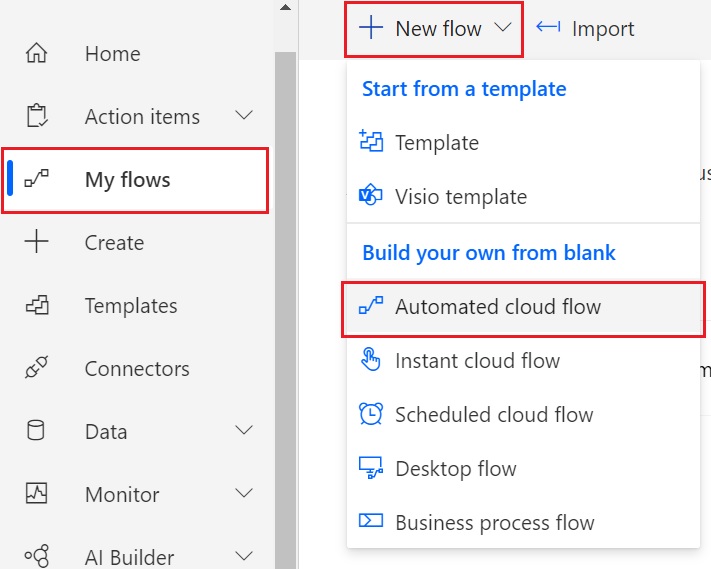Click the Connectors plug icon
This screenshot has width=711, height=569.
[36, 369]
